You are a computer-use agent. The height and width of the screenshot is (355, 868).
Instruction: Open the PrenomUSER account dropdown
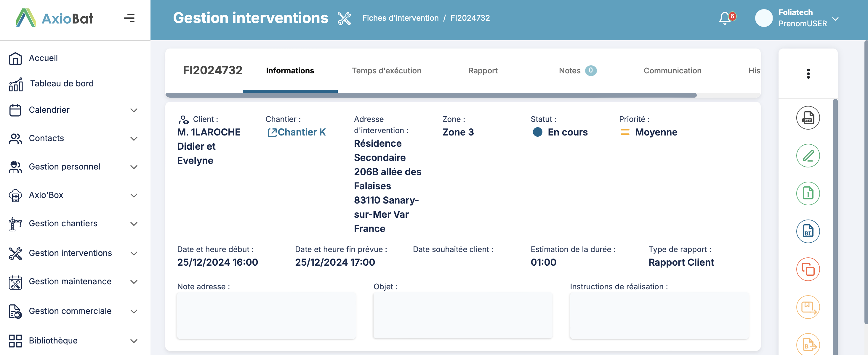[835, 19]
